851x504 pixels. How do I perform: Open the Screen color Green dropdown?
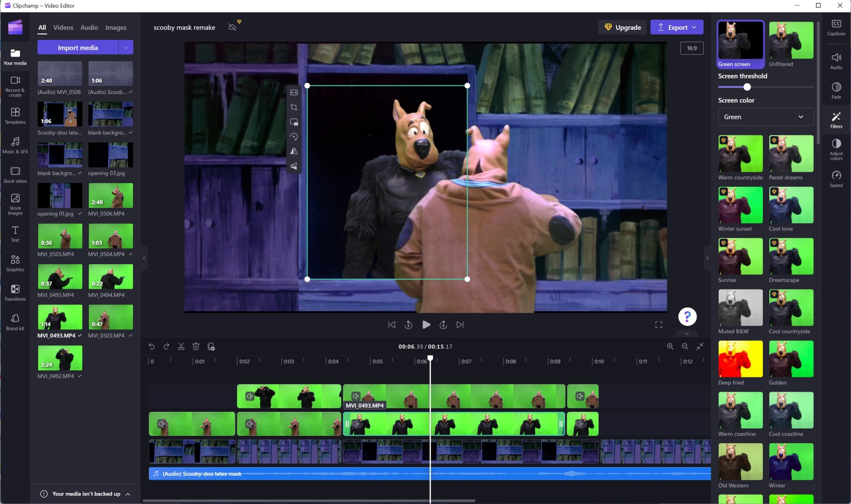click(766, 117)
